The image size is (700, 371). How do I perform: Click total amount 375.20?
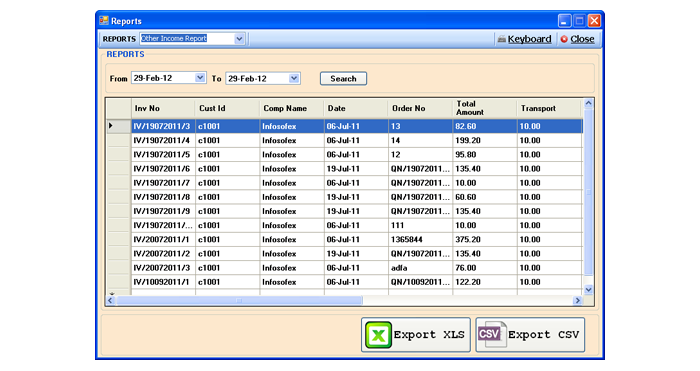[484, 240]
